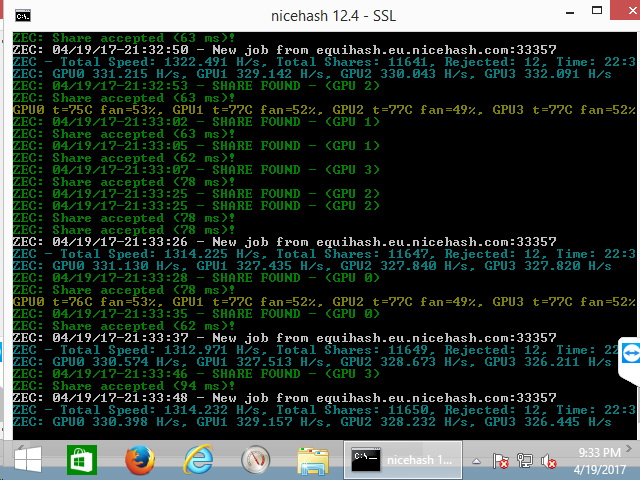Maximize the nicehash 12.4 window
The height and width of the screenshot is (480, 640).
tap(597, 11)
